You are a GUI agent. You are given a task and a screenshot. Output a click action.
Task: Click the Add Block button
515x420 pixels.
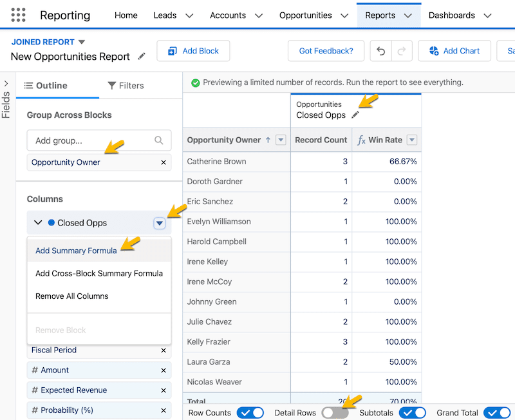tap(193, 51)
